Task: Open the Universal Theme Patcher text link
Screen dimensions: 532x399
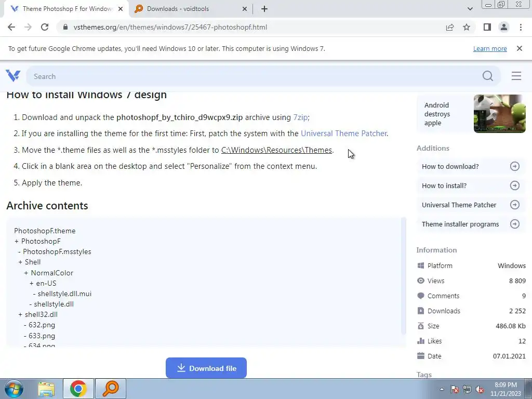Action: click(344, 134)
